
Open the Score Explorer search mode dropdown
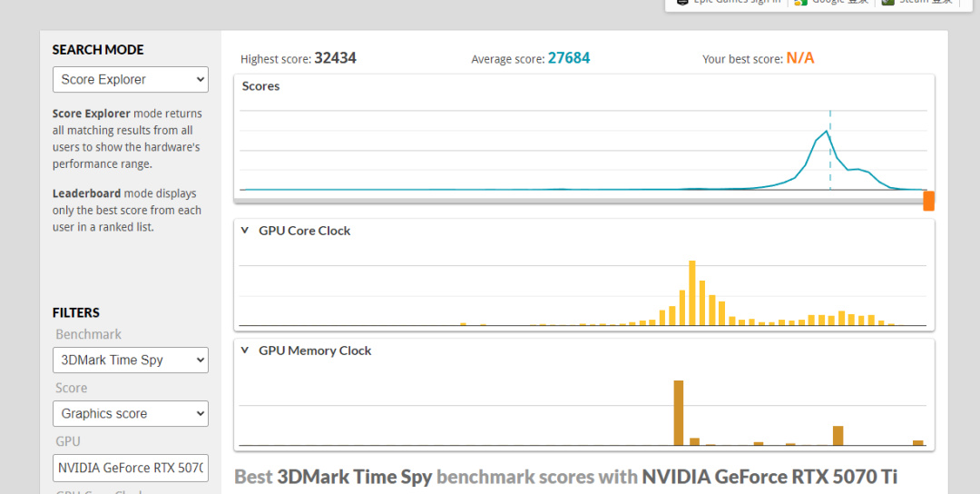pos(130,79)
